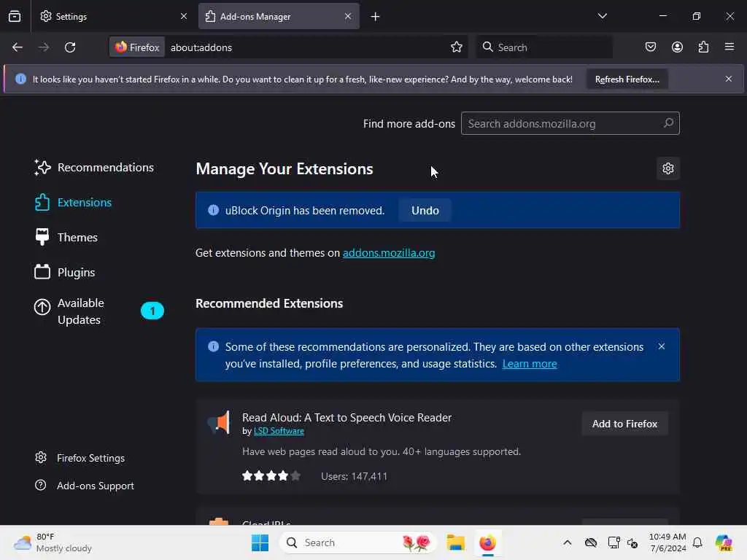Click the Read Aloud star rating
The height and width of the screenshot is (560, 747).
271,475
